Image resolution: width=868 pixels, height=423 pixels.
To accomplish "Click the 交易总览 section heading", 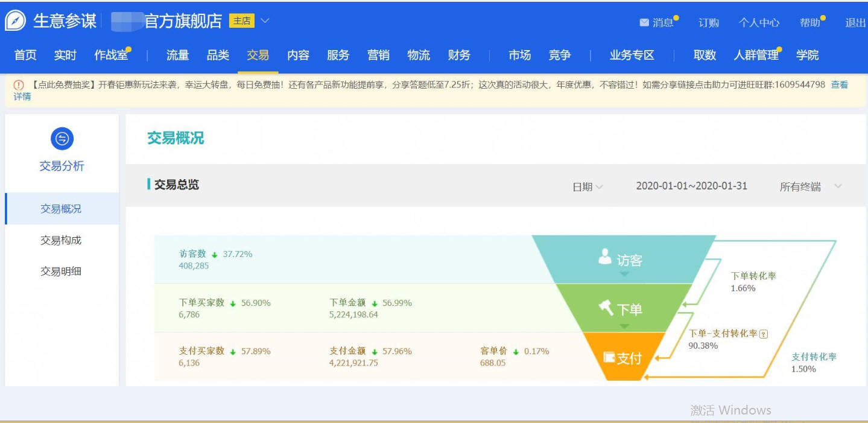I will point(176,185).
